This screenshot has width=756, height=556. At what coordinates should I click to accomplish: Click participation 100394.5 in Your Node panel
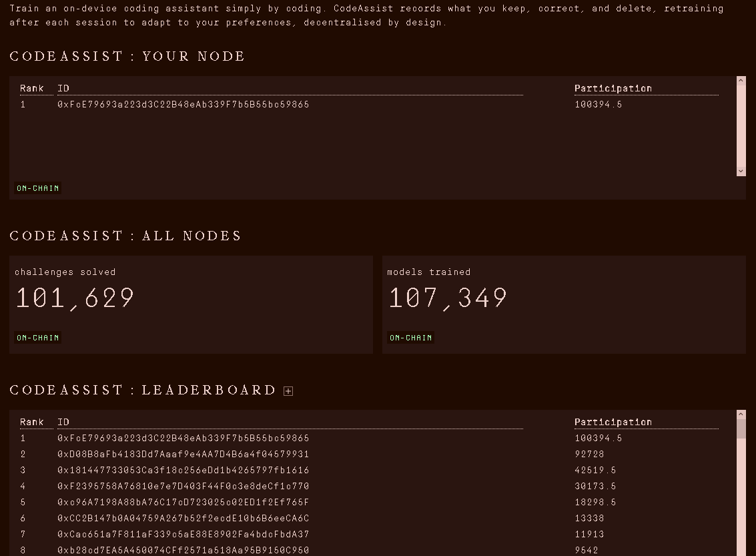point(599,104)
